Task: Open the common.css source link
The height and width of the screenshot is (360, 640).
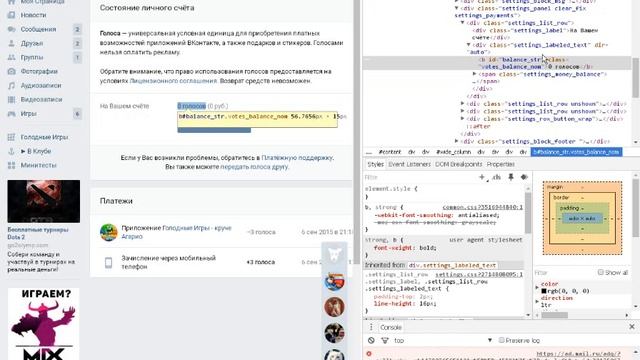Action: [482, 207]
